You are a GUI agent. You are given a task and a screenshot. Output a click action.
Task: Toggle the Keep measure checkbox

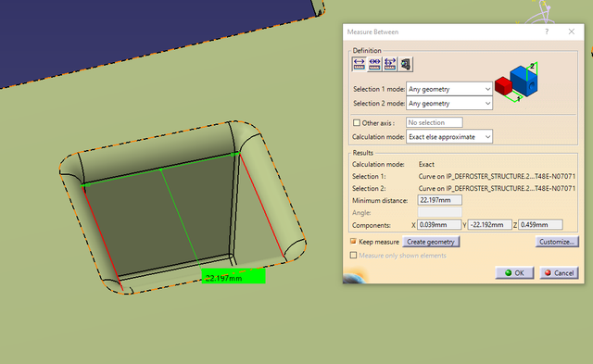pos(353,241)
